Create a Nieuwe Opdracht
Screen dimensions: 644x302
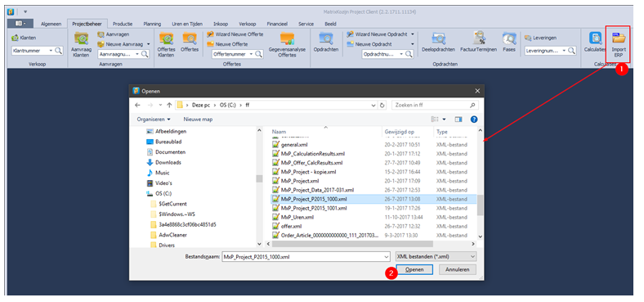[x=369, y=44]
